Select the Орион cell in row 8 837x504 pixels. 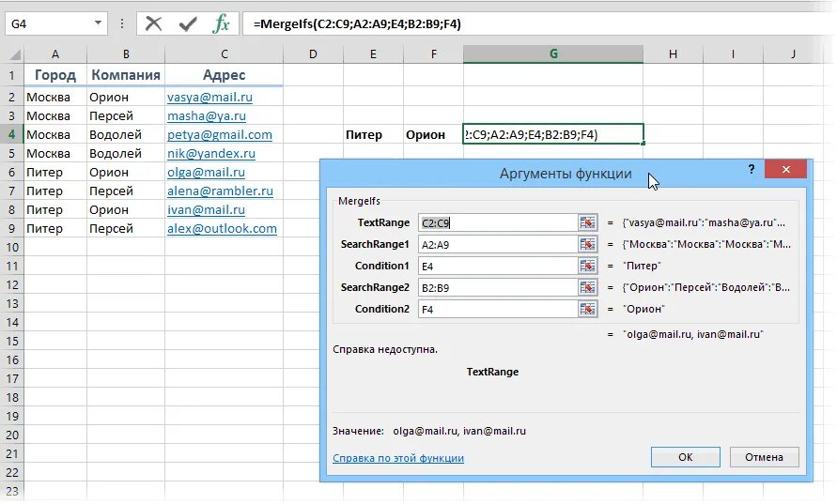click(126, 209)
